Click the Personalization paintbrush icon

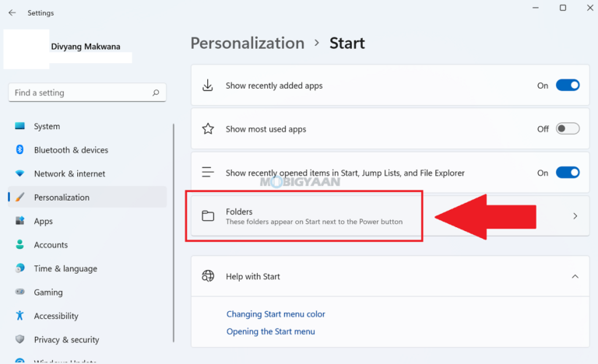[19, 197]
